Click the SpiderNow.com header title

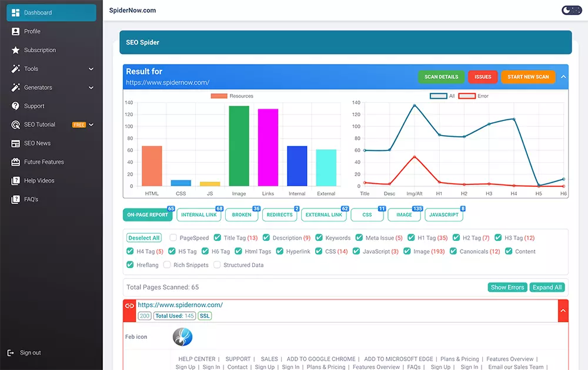132,11
